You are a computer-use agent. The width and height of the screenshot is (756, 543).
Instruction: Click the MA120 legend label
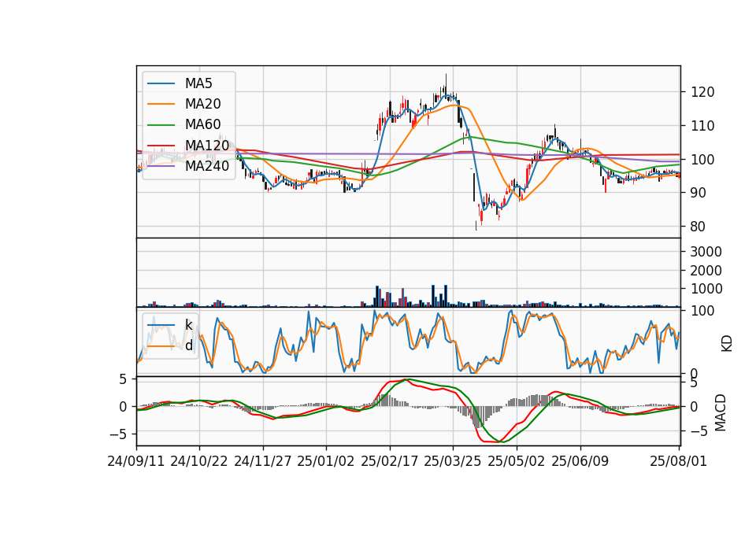(207, 146)
